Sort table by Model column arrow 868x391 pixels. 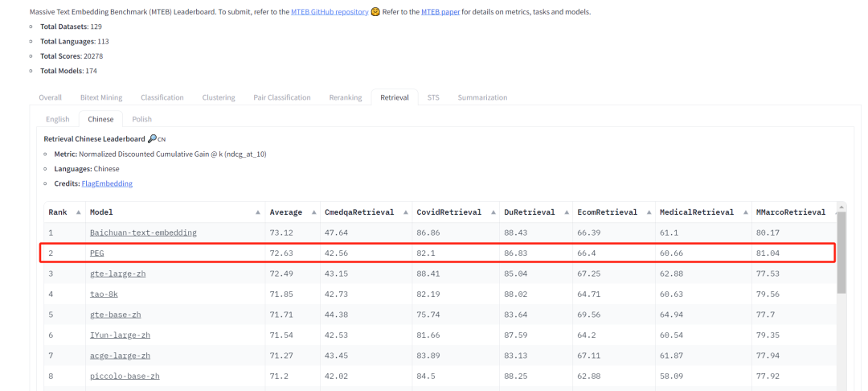258,212
